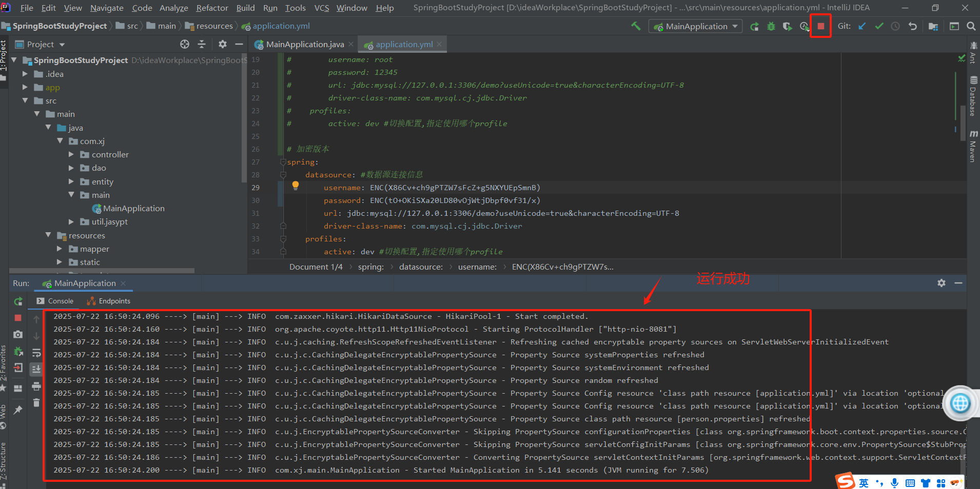The height and width of the screenshot is (489, 980).
Task: Collapse all in Project panel
Action: click(202, 44)
